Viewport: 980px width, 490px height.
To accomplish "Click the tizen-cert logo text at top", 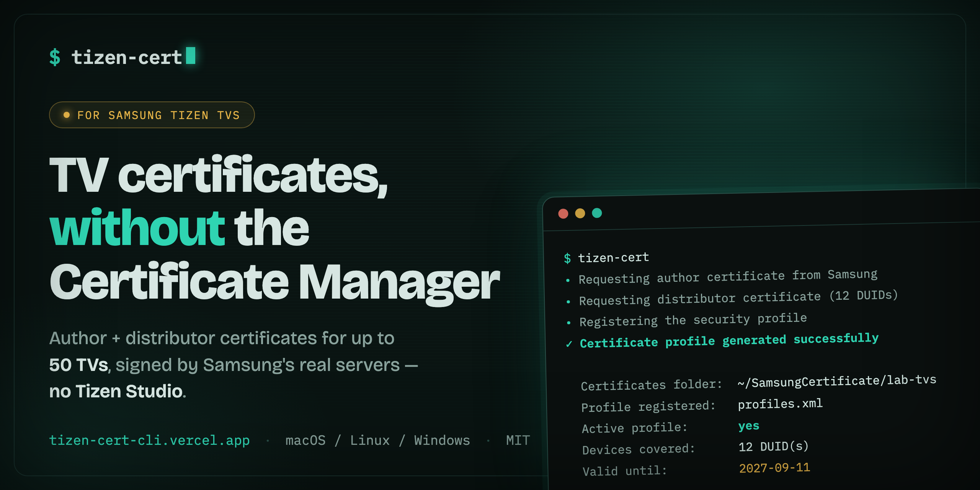I will click(127, 57).
